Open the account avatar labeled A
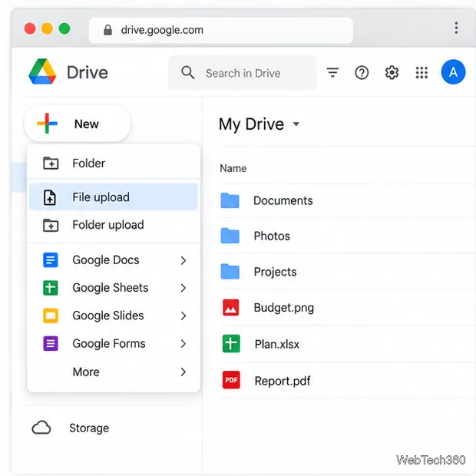 coord(453,72)
